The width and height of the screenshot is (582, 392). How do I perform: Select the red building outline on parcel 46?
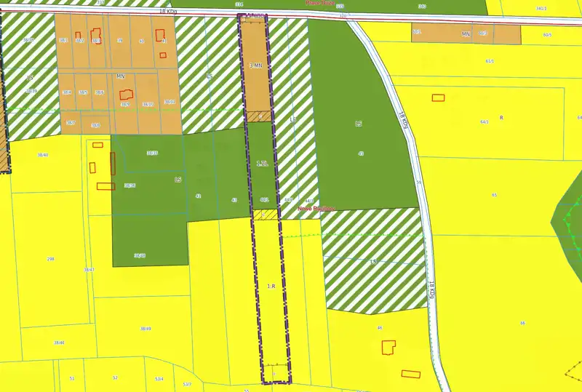click(x=388, y=348)
